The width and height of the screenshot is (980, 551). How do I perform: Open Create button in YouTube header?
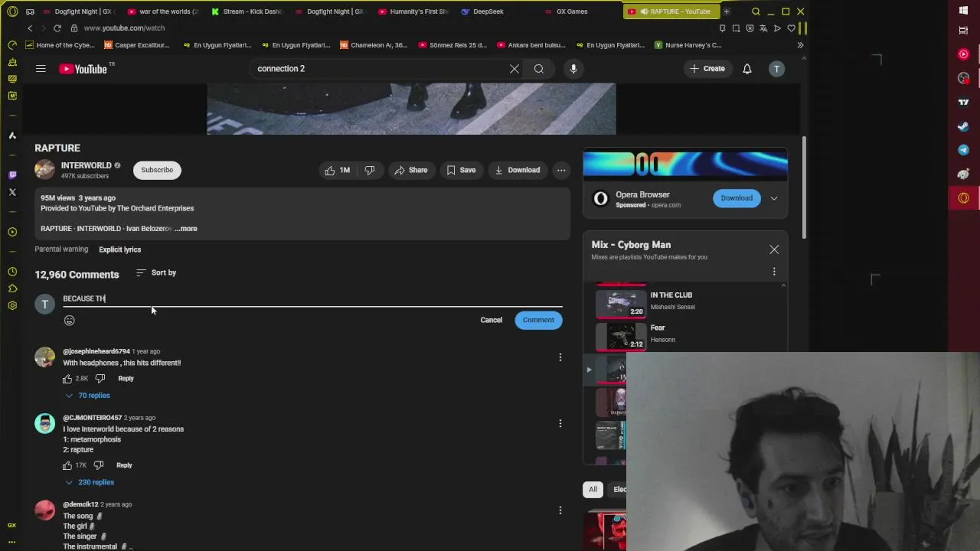tap(707, 69)
